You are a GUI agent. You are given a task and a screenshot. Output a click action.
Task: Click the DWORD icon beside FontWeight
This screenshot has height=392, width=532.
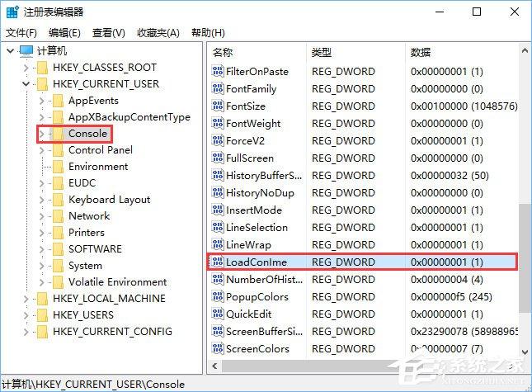tap(218, 123)
